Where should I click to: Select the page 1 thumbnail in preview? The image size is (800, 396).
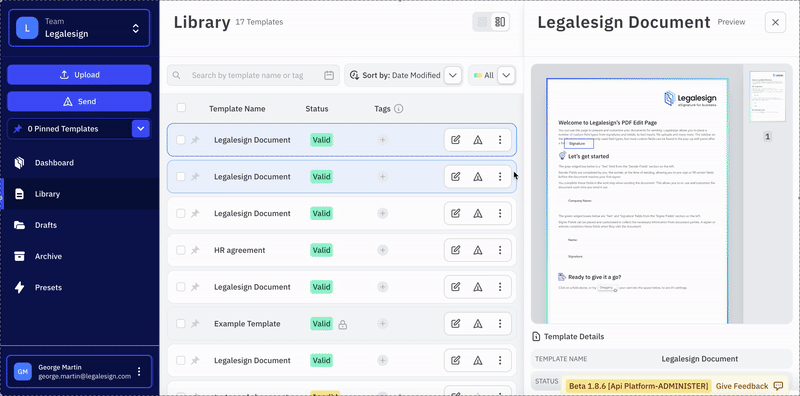767,96
